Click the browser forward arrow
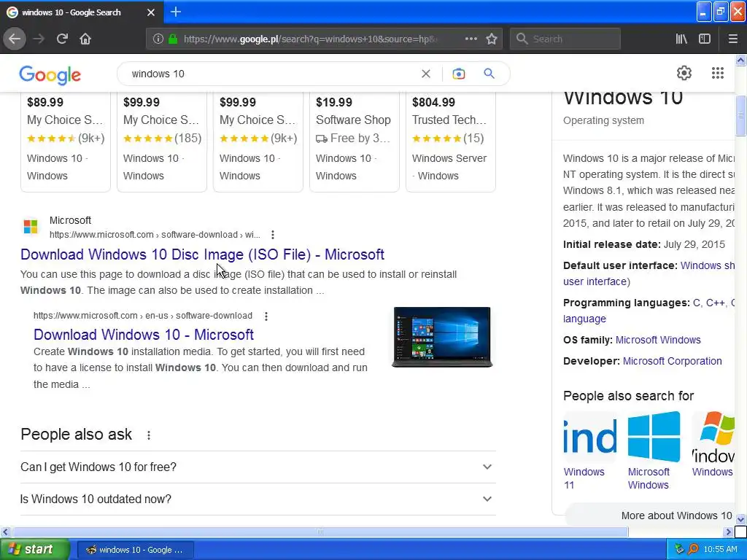Screen dimensions: 747x560 (x=39, y=39)
